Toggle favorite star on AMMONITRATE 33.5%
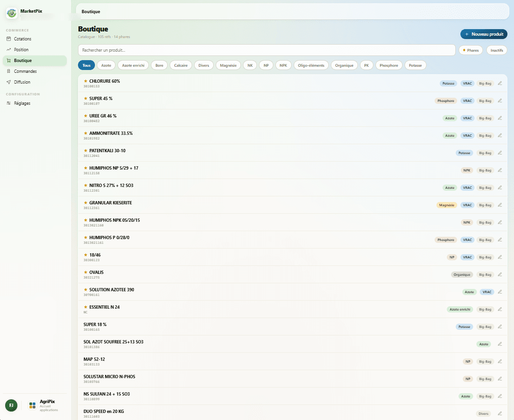 tap(86, 133)
